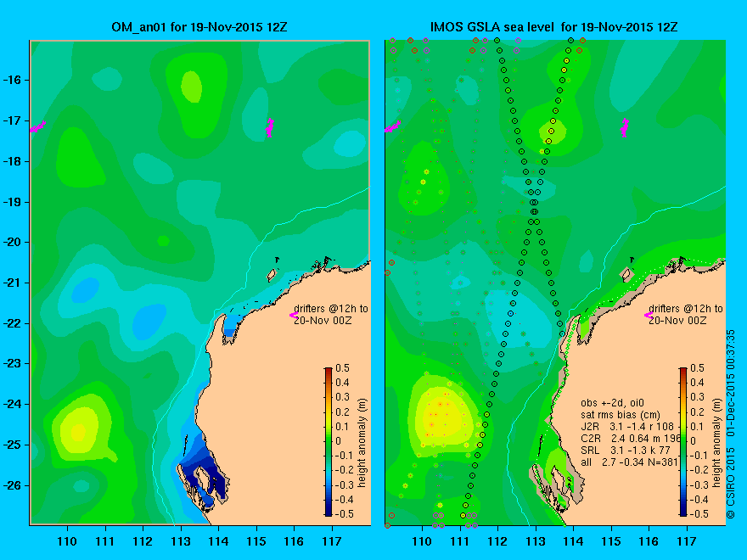This screenshot has width=747, height=560.
Task: Click the magenta drifter track at the OM_an01 map's western edge
Action: [x=37, y=126]
